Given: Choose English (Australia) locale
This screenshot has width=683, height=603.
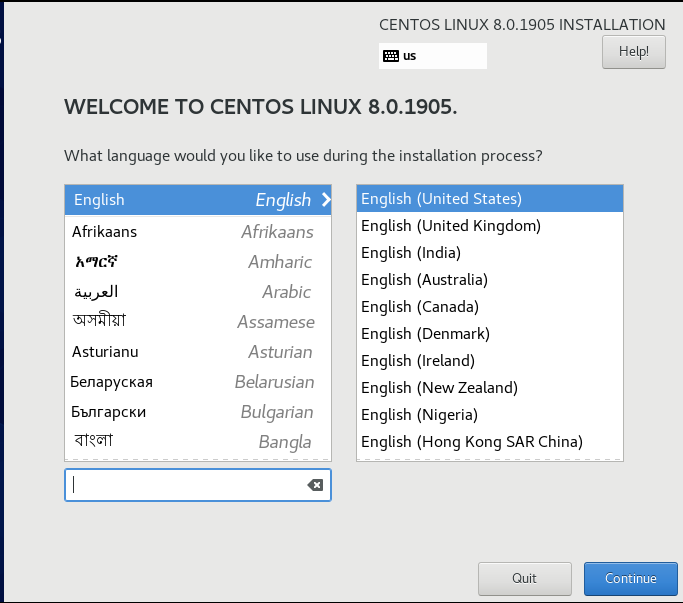Looking at the screenshot, I should (490, 280).
